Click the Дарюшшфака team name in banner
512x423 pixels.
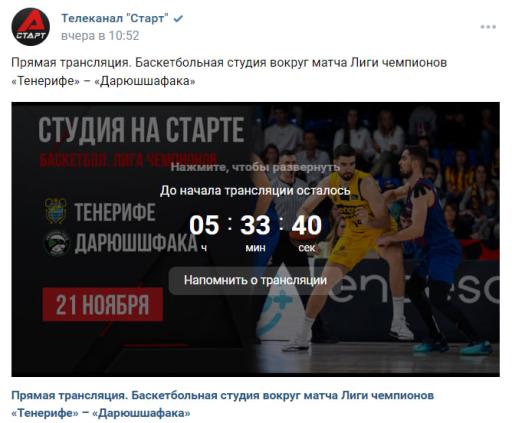pos(136,243)
